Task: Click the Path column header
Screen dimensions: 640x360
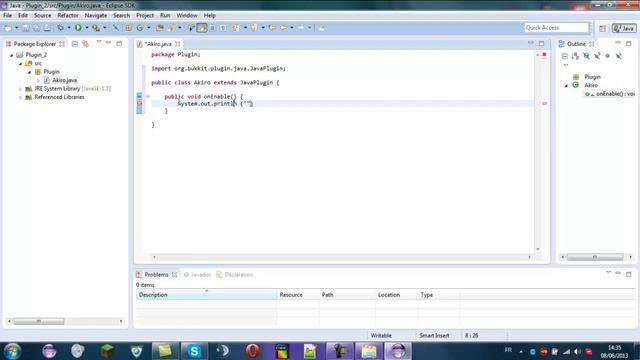Action: (x=347, y=295)
